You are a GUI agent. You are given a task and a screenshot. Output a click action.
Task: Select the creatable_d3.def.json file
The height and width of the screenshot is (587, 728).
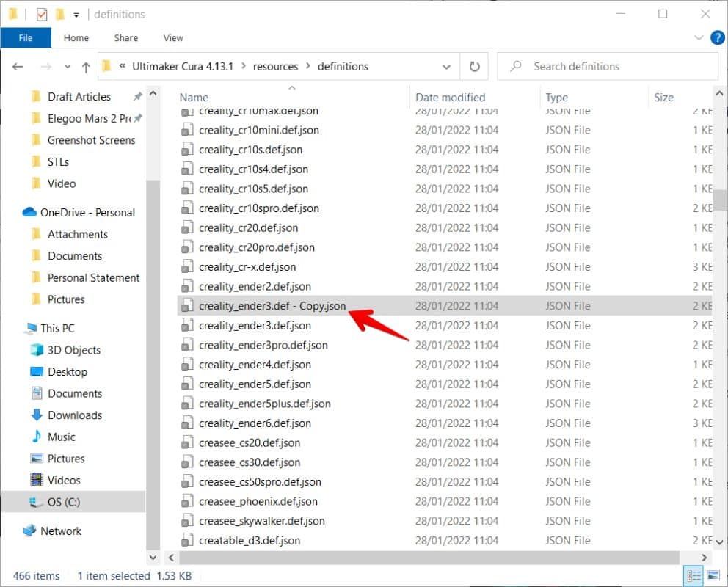click(445, 540)
